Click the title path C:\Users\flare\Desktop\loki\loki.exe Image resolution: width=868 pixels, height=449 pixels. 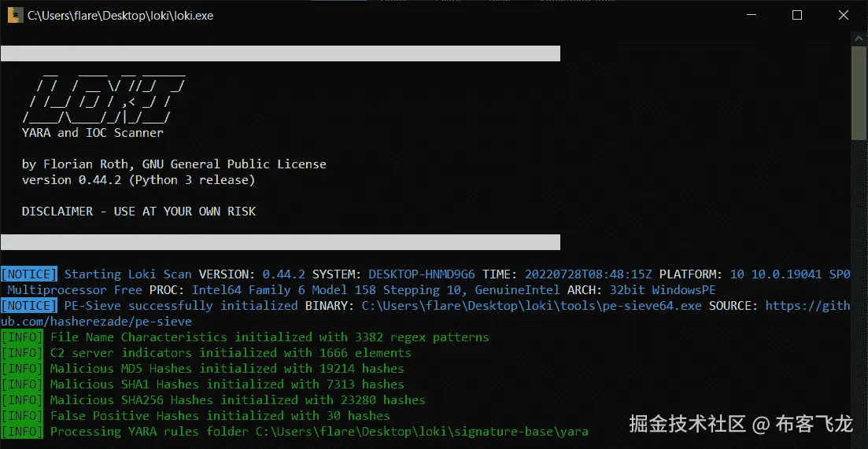tap(120, 16)
